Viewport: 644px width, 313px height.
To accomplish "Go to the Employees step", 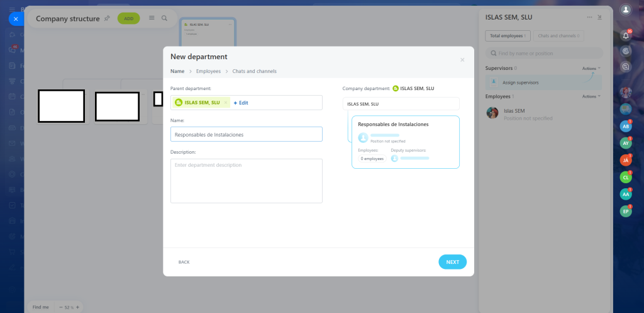I will point(208,71).
